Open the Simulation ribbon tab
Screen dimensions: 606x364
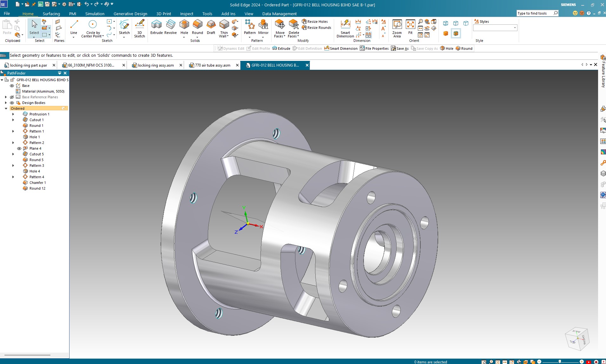(x=95, y=14)
